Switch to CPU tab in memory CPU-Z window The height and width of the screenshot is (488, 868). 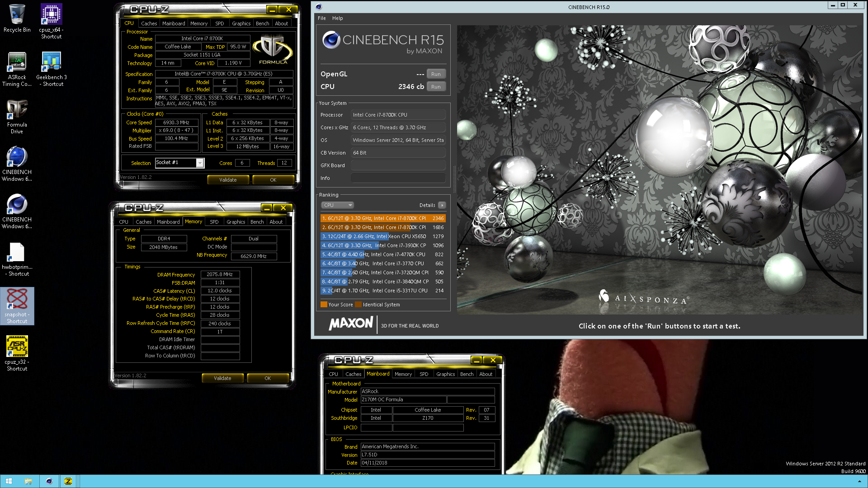[123, 222]
